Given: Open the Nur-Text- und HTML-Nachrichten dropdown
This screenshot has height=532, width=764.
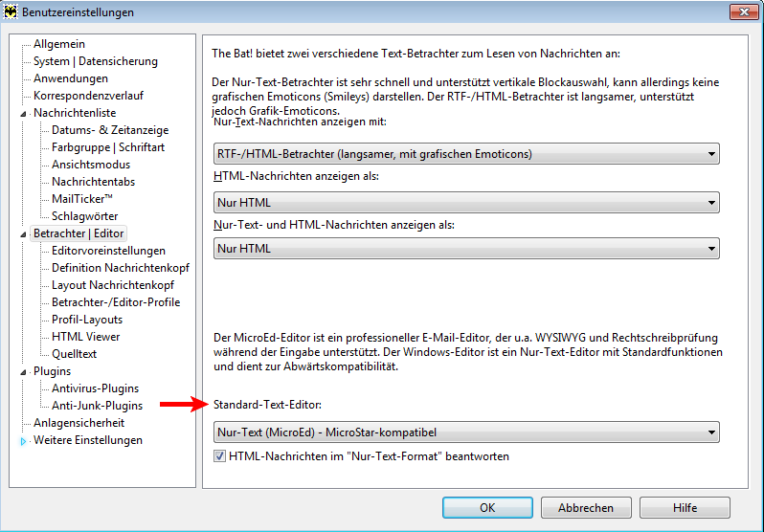Looking at the screenshot, I should point(466,249).
